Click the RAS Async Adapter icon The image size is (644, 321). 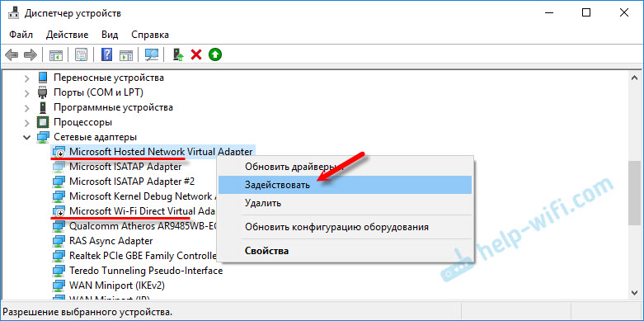(59, 241)
